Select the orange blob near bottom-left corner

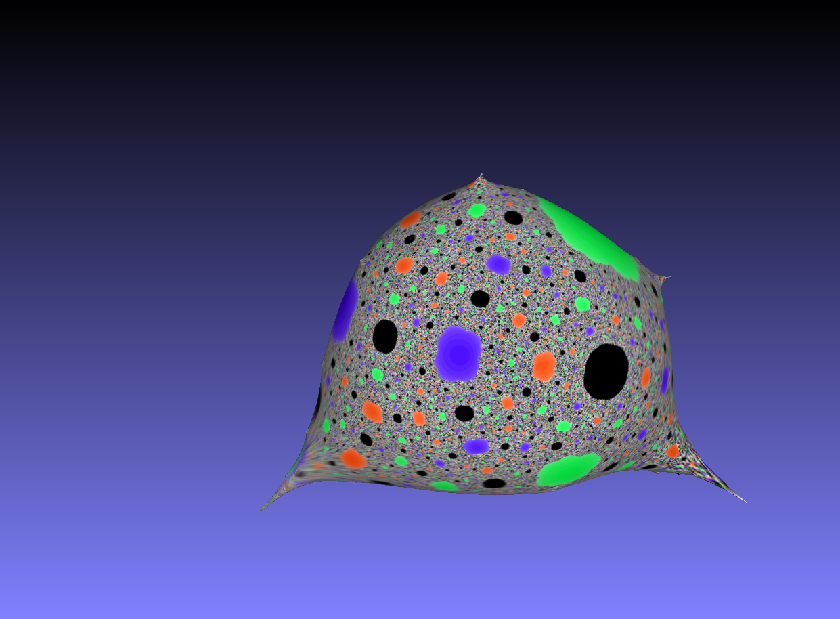click(353, 458)
